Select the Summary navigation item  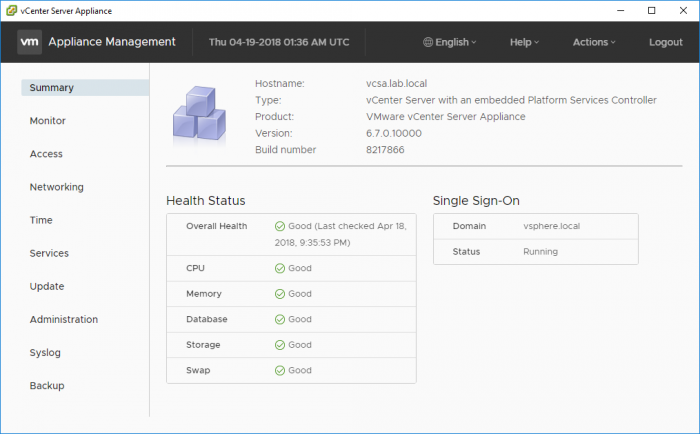click(85, 88)
